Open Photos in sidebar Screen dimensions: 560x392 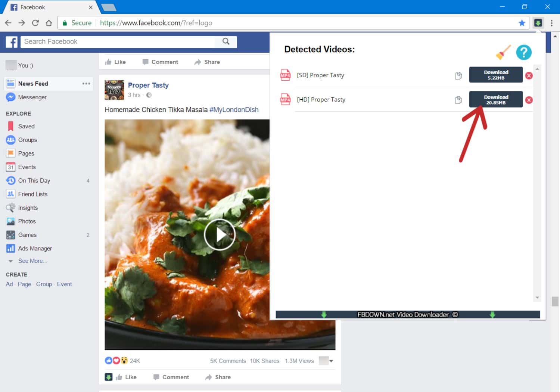point(21,221)
